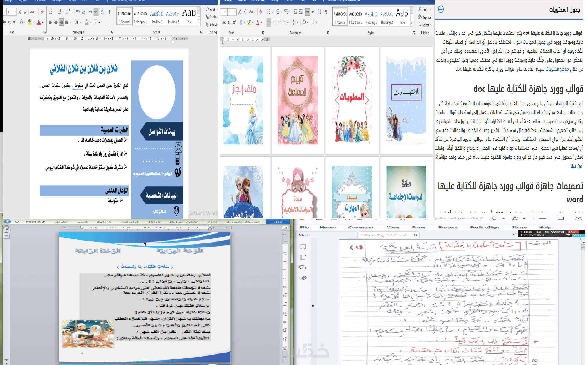Toggle Align Left in Disney templates Word window

pyautogui.click(x=269, y=22)
